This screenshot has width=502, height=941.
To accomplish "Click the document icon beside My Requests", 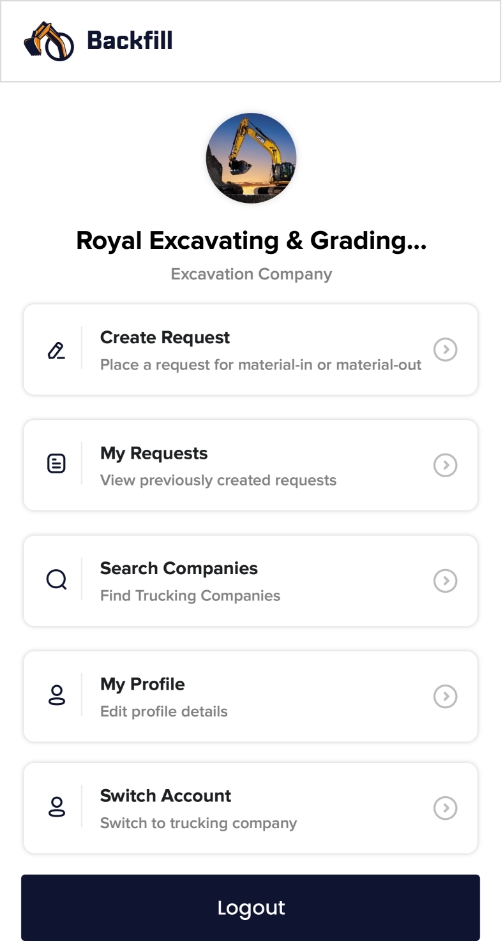I will pos(56,463).
